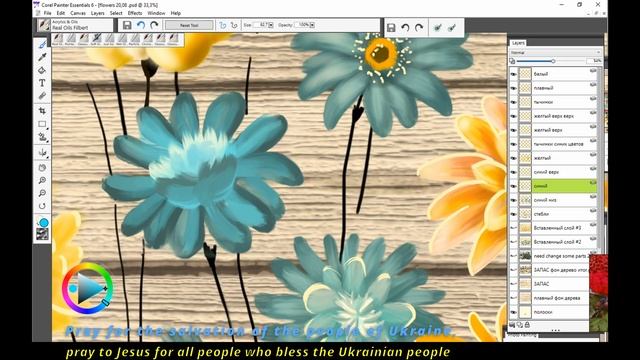The image size is (640, 360).
Task: Hide the 'полоски' layer
Action: [x=513, y=312]
